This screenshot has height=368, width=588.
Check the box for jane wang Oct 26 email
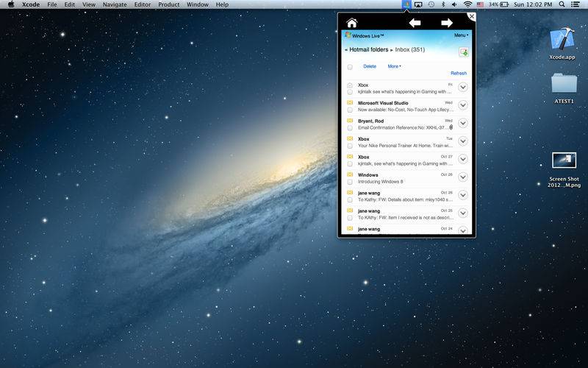[350, 199]
